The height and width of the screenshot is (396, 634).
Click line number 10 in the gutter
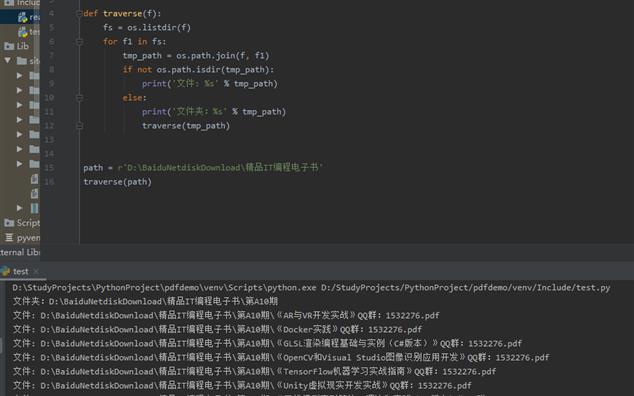coord(49,97)
